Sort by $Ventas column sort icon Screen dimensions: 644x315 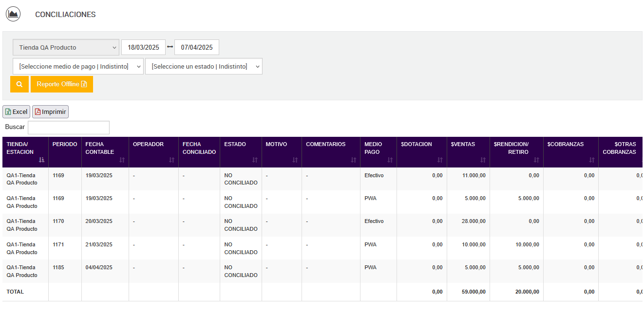(x=483, y=160)
